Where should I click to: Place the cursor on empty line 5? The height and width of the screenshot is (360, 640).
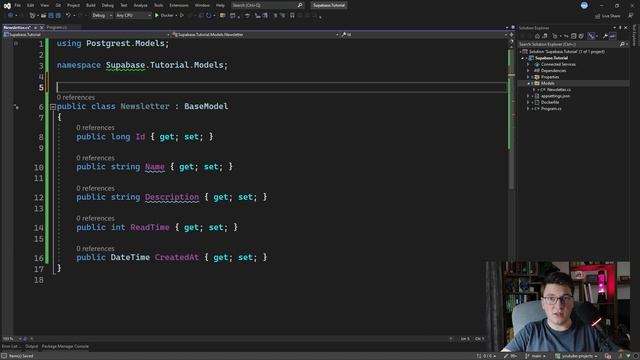coord(282,87)
